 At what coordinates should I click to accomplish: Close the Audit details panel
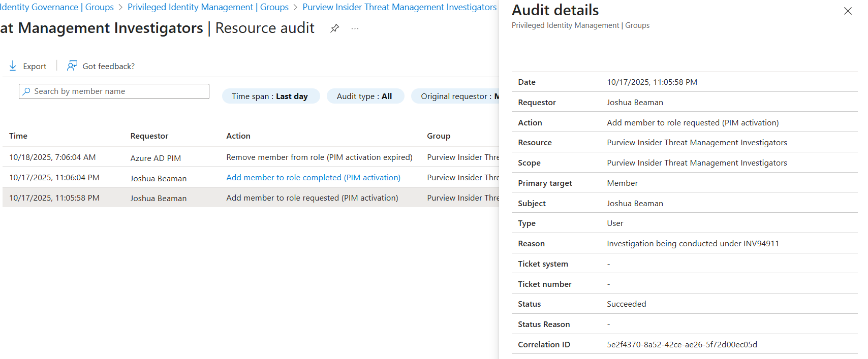coord(847,11)
